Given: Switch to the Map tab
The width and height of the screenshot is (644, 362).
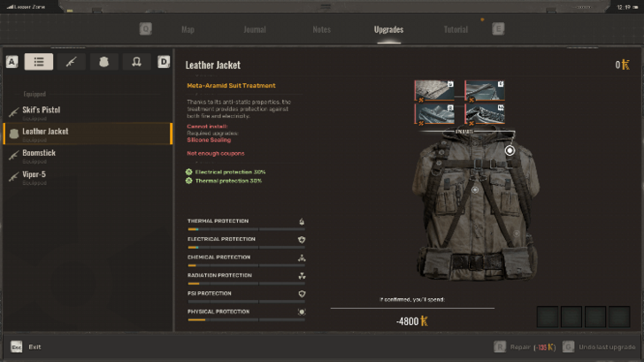Looking at the screenshot, I should (188, 29).
